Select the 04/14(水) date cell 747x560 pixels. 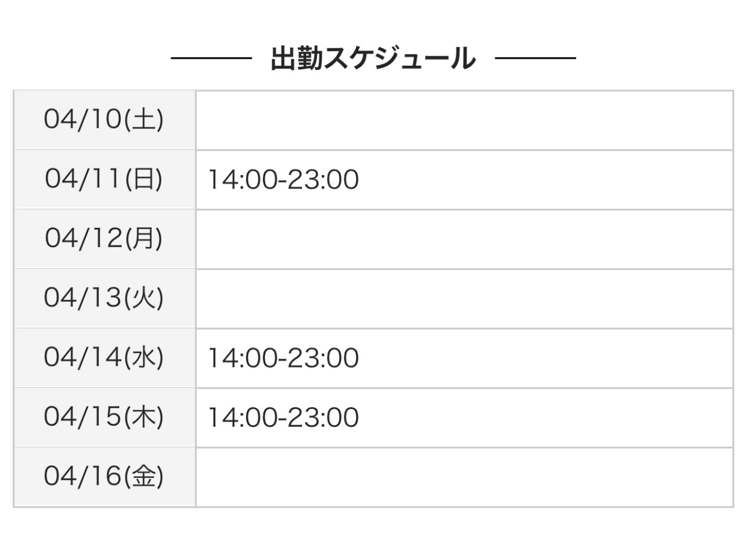[x=104, y=358]
